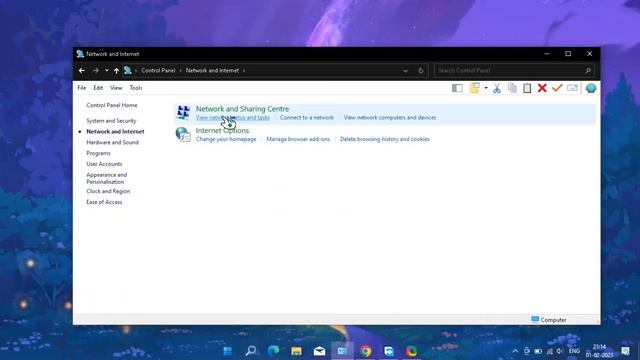
Task: Open the File menu
Action: pyautogui.click(x=82, y=88)
